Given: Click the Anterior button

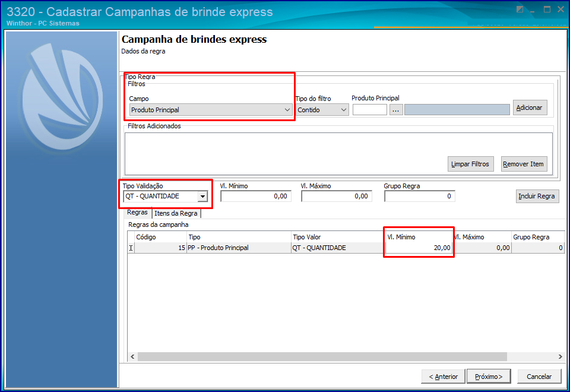Looking at the screenshot, I should tap(443, 377).
